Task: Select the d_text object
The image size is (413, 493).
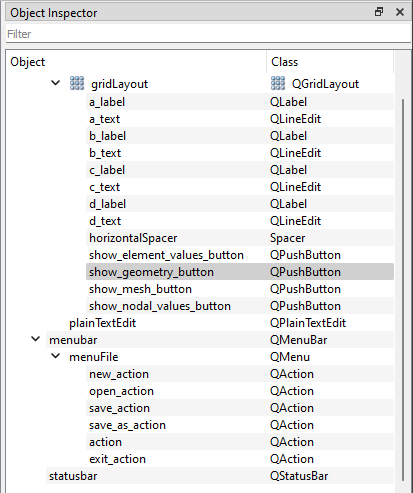Action: tap(105, 221)
